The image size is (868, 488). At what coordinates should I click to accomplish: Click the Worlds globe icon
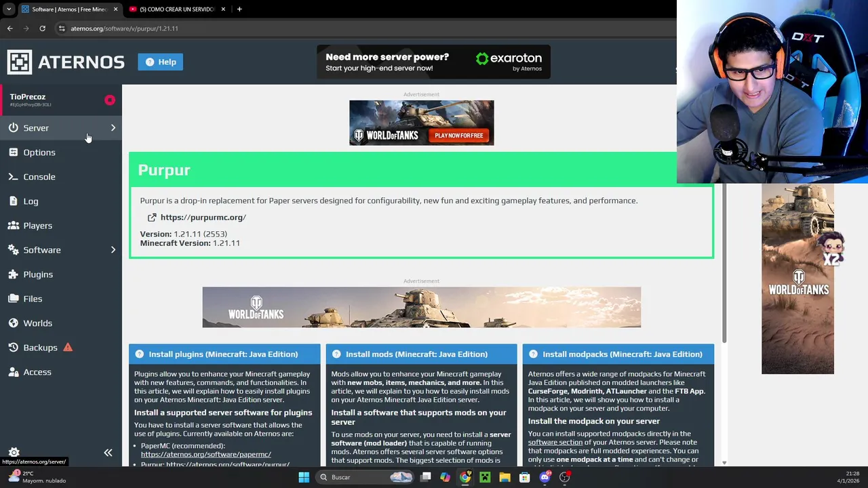pos(14,323)
